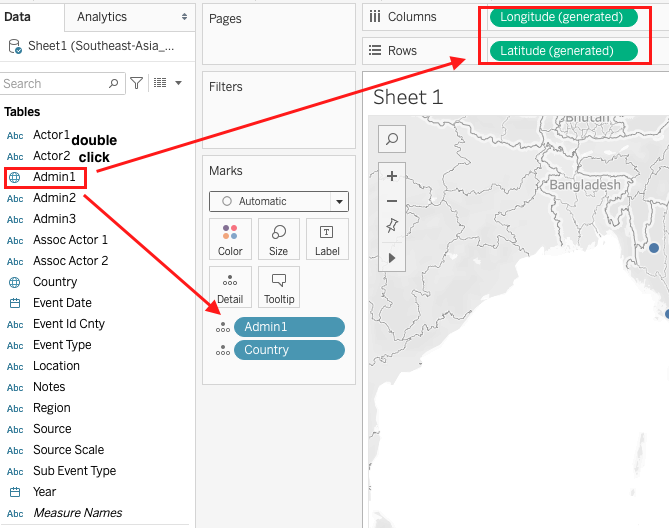This screenshot has height=528, width=669.
Task: Expand the map tools arrow flyout
Action: pos(392,257)
